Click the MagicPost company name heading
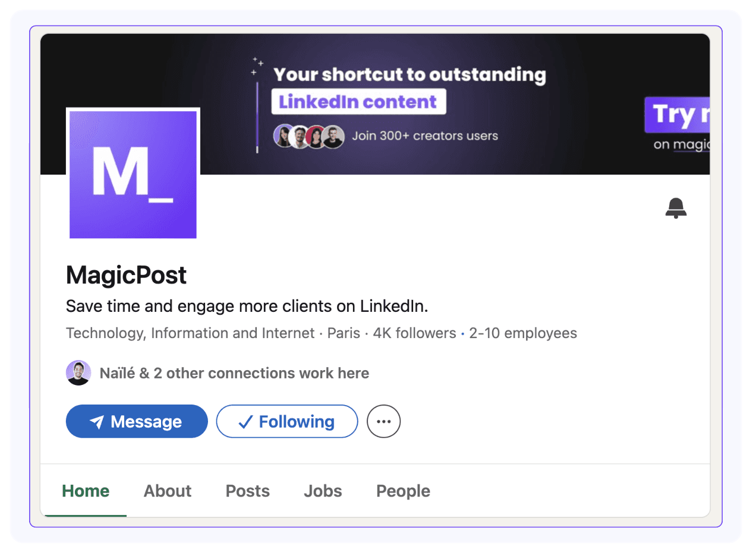Viewport: 756px width, 556px height. [x=127, y=275]
